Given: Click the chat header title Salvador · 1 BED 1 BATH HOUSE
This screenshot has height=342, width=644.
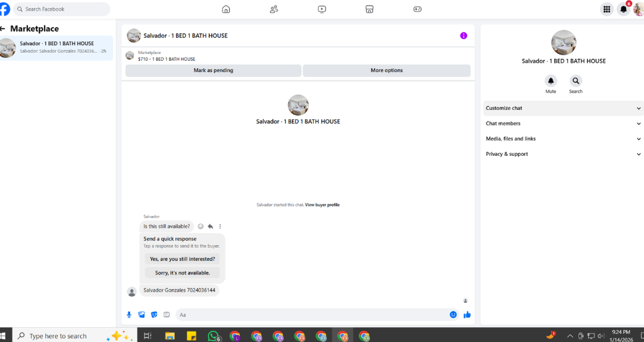Looking at the screenshot, I should tap(185, 36).
